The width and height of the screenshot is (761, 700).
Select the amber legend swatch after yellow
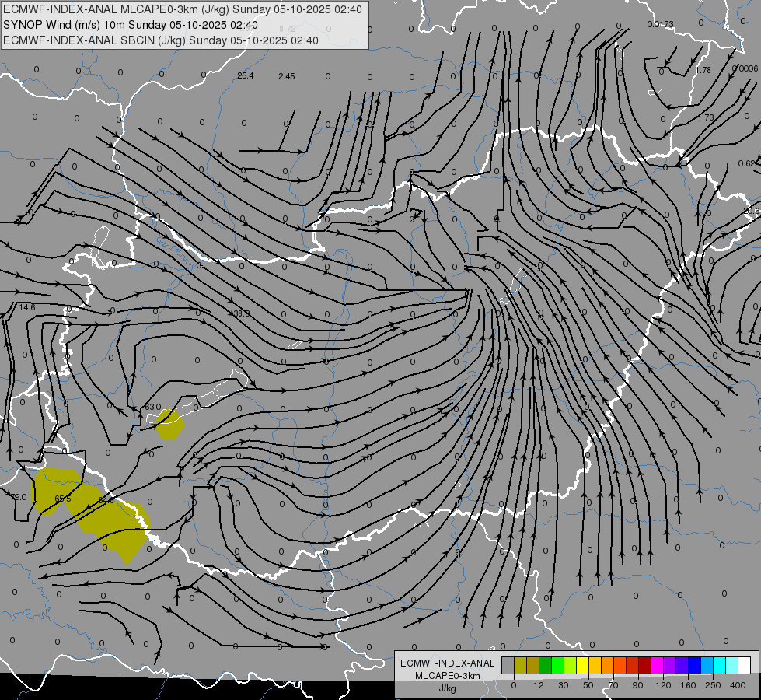[x=595, y=665]
